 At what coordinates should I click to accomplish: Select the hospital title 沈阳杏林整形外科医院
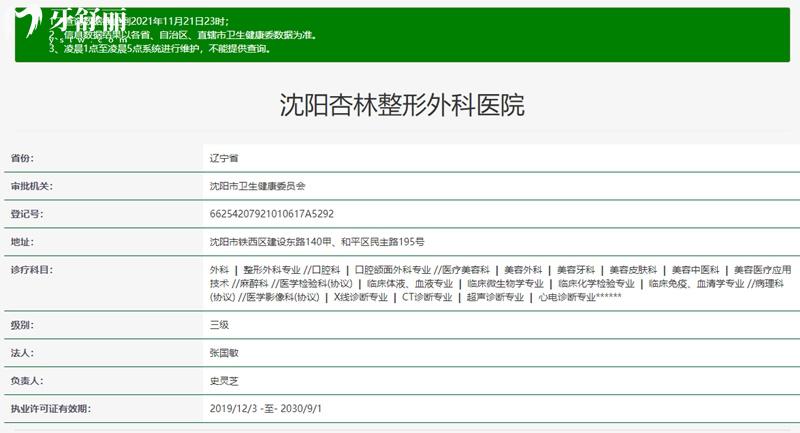pyautogui.click(x=402, y=105)
